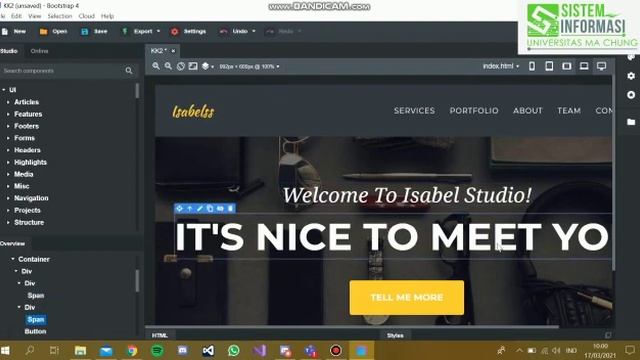640x360 pixels.
Task: Expand the Articles category
Action: (8, 102)
